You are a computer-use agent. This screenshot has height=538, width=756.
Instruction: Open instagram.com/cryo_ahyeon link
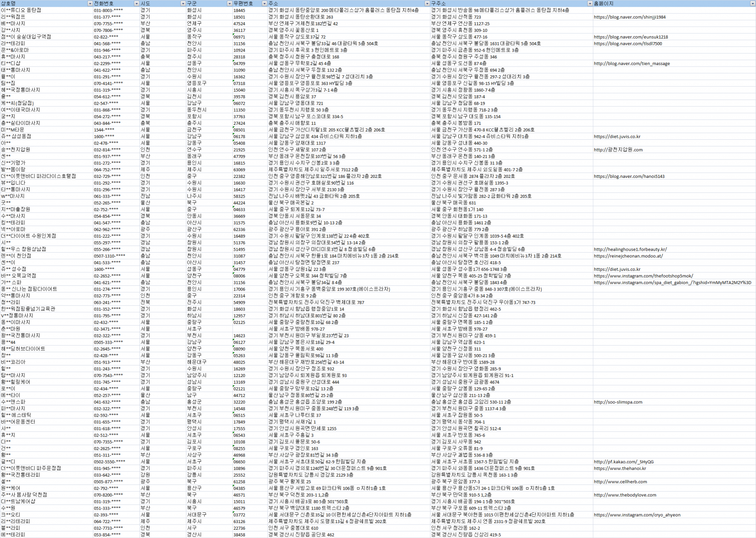pos(637,515)
